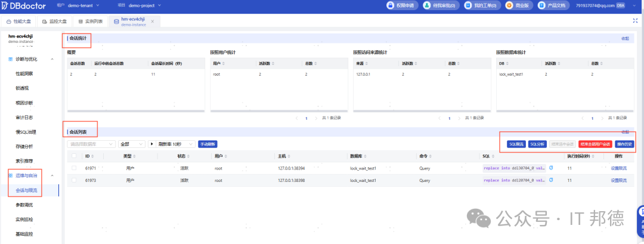Click the SQL分析 button
644x244 pixels.
(x=537, y=144)
